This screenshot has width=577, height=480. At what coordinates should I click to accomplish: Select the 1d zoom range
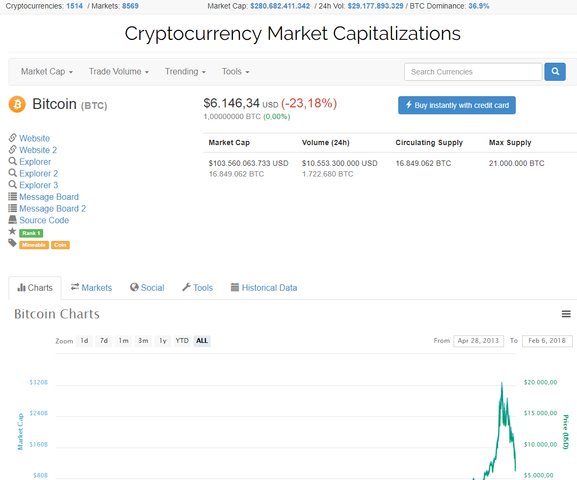pos(84,341)
